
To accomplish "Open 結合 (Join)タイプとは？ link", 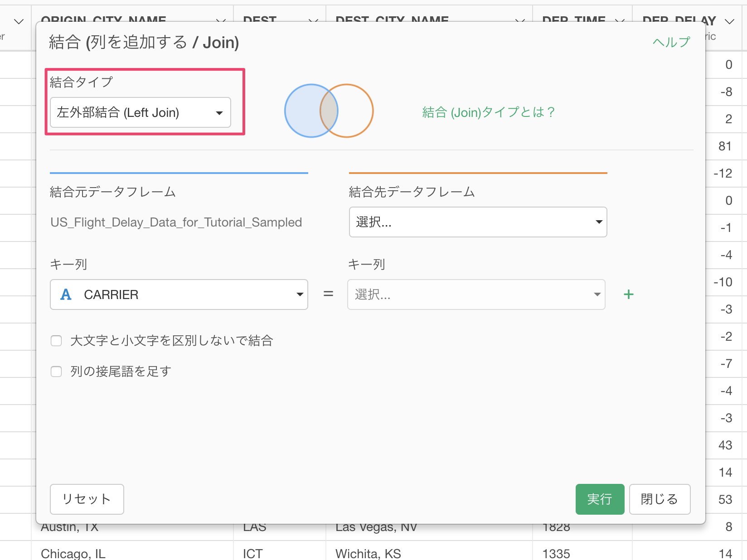I will tap(488, 112).
